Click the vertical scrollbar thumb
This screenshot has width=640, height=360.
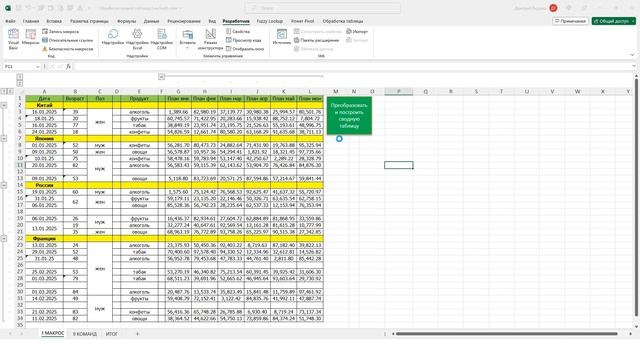click(636, 198)
